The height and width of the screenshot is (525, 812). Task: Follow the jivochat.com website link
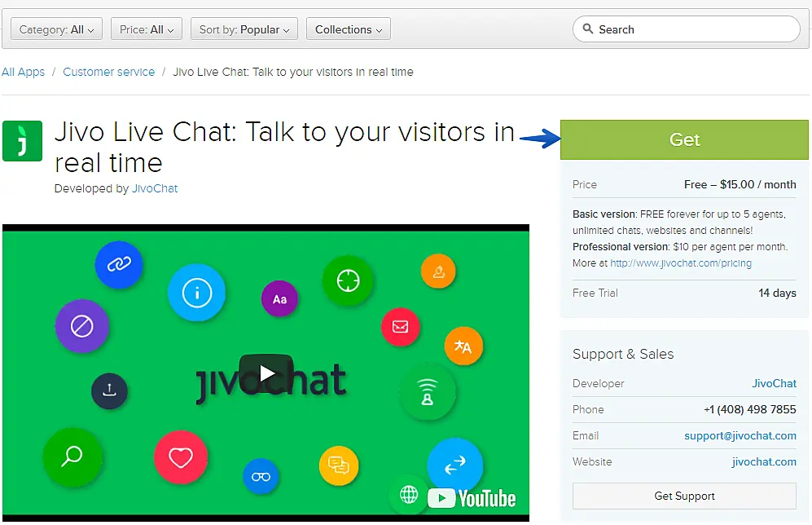point(764,461)
